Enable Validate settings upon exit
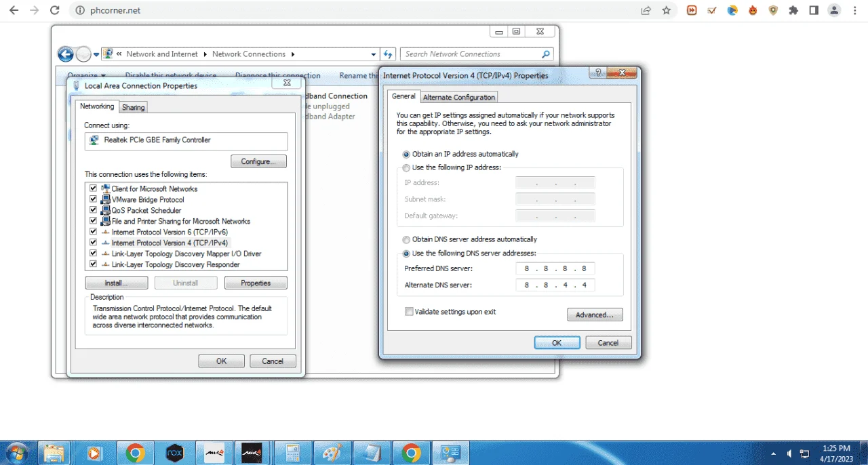 tap(409, 312)
